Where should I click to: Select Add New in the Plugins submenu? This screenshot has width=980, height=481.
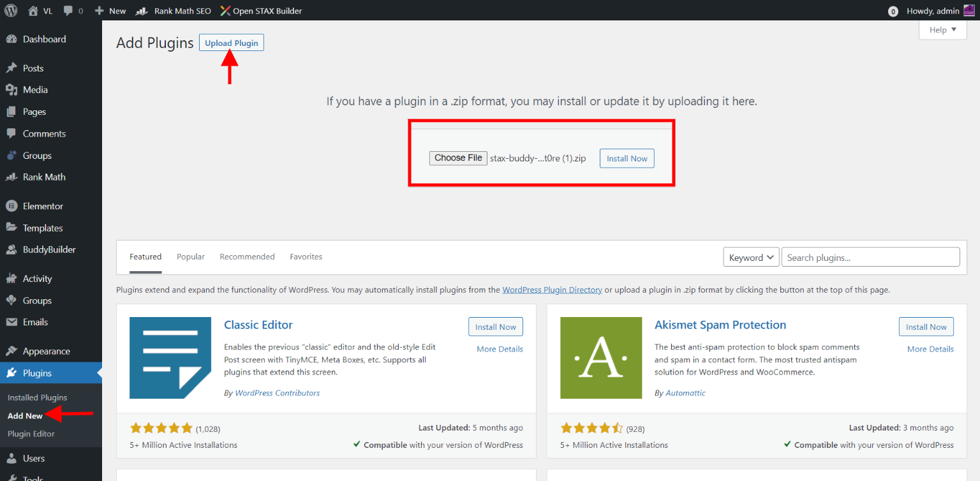(x=26, y=416)
